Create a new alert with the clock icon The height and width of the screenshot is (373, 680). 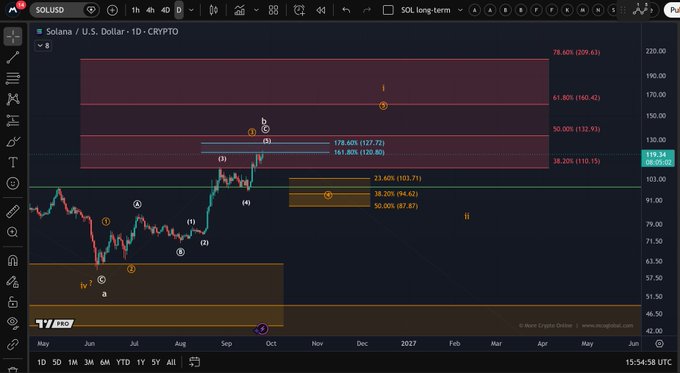point(299,10)
